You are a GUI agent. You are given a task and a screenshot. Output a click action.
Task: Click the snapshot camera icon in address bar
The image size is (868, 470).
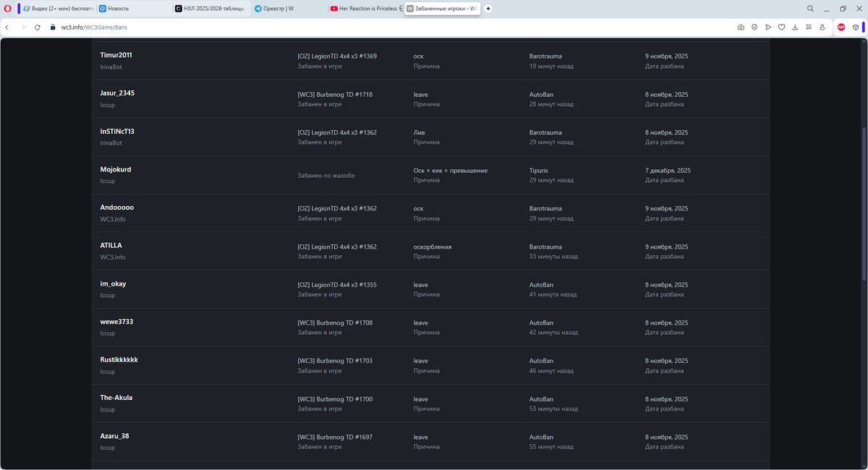pos(741,27)
